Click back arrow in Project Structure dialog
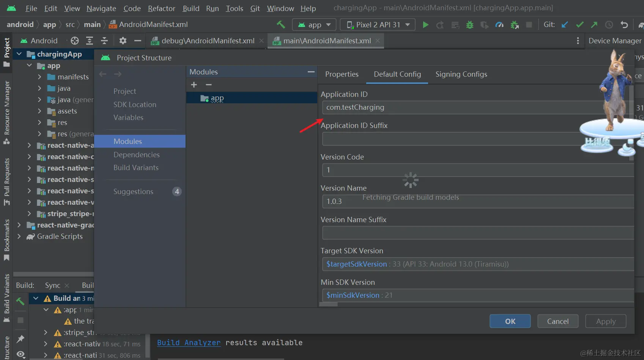644x360 pixels. 103,74
